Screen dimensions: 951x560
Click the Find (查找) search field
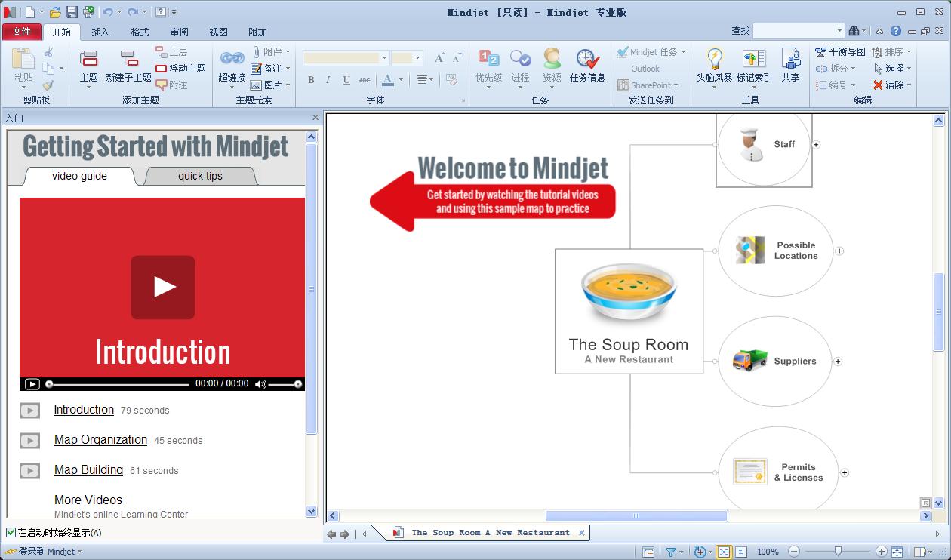pyautogui.click(x=798, y=31)
